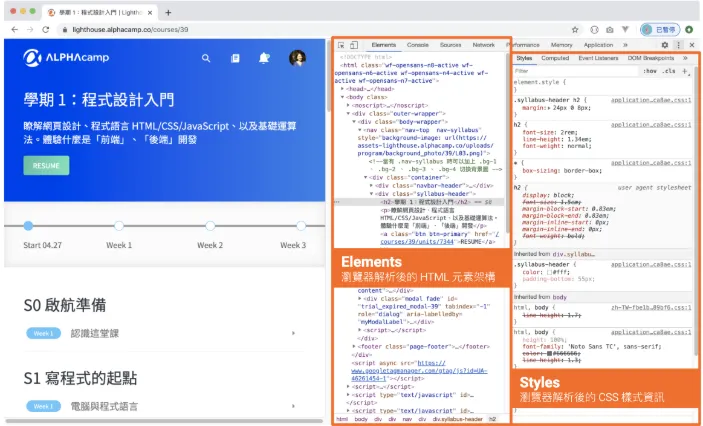Click the user avatar picture

tap(297, 58)
